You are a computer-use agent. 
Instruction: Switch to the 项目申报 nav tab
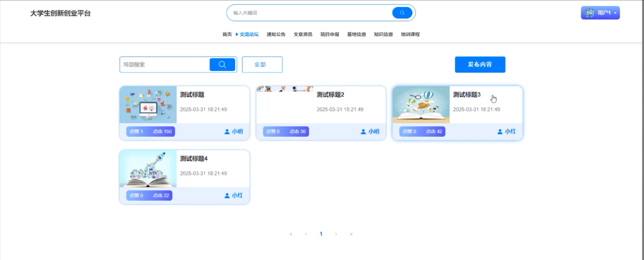330,34
